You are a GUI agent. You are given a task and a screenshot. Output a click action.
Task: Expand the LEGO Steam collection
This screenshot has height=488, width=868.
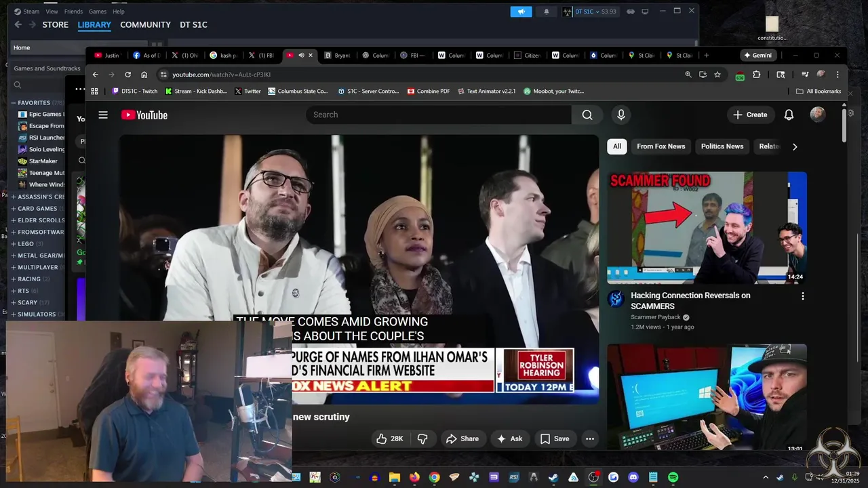[x=14, y=244]
